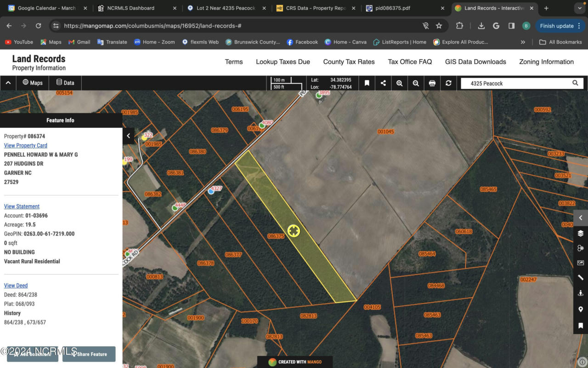
Task: Click the Finish update button
Action: tap(559, 26)
